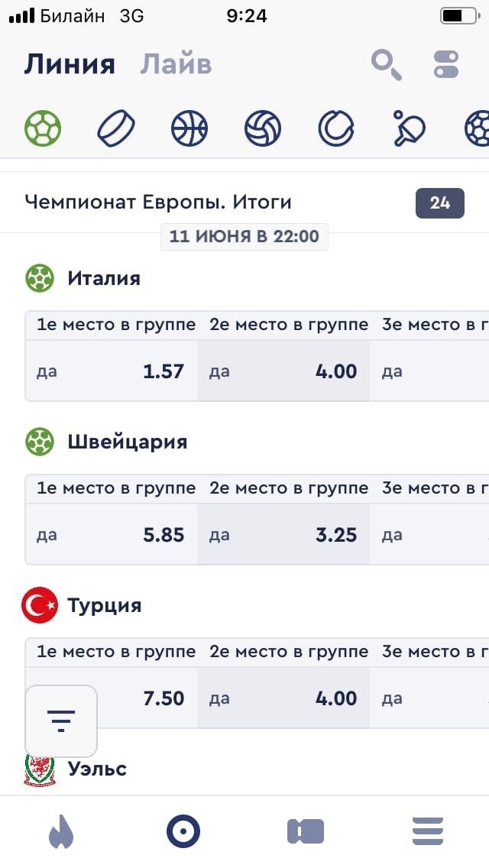
Task: Switch to the Линия tab
Action: click(x=70, y=64)
